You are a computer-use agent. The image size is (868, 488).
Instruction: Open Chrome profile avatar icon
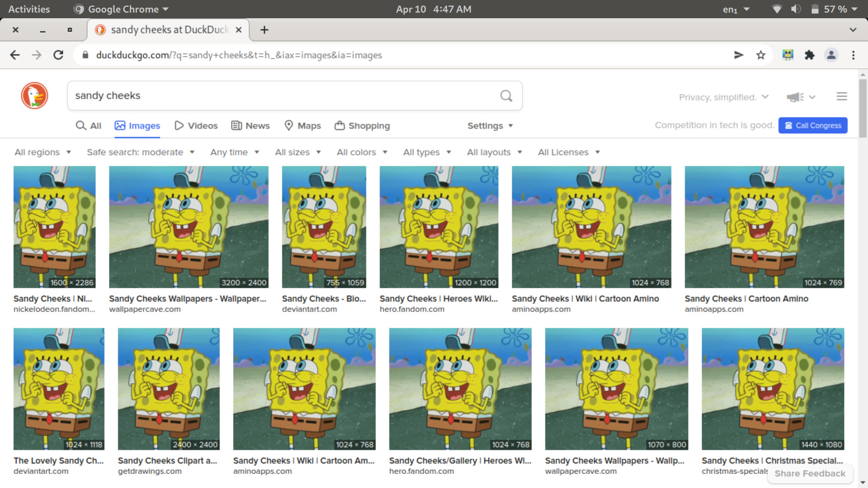pyautogui.click(x=831, y=55)
